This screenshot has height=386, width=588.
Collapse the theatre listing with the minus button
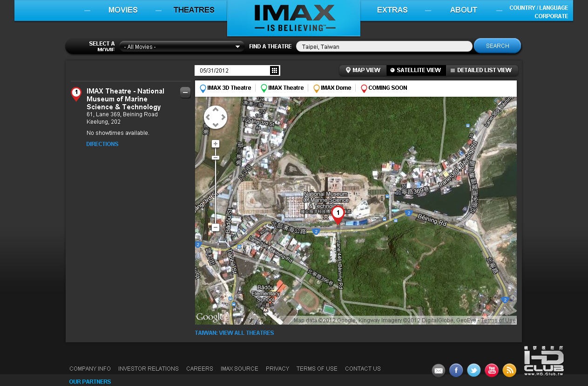[185, 92]
